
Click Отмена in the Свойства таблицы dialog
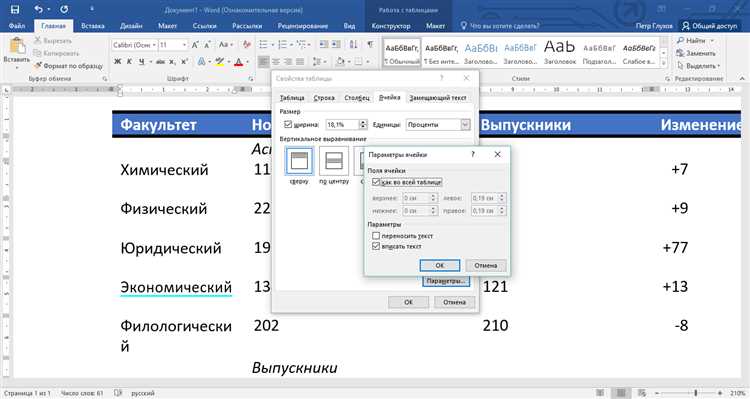pyautogui.click(x=454, y=302)
